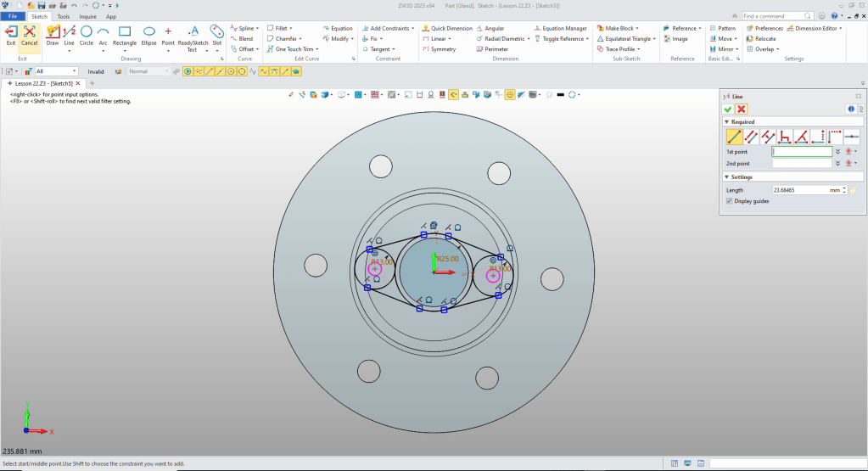Collapse the Settings section
This screenshot has width=868, height=471.
(x=727, y=177)
